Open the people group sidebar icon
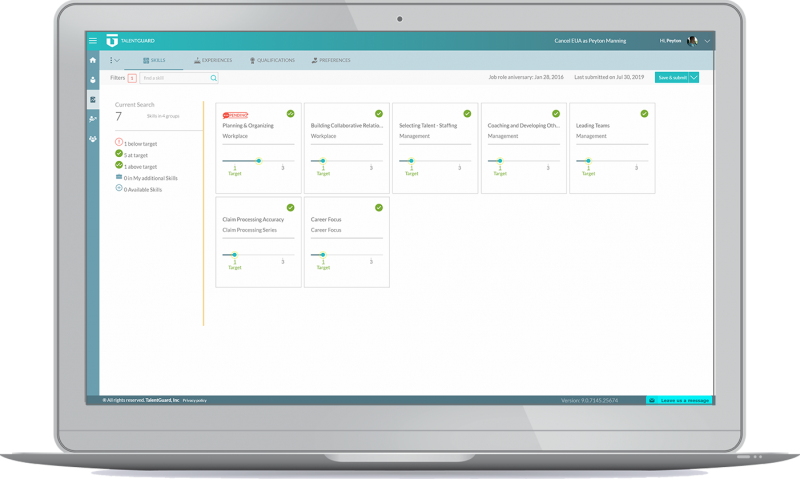This screenshot has width=800, height=479. (93, 139)
